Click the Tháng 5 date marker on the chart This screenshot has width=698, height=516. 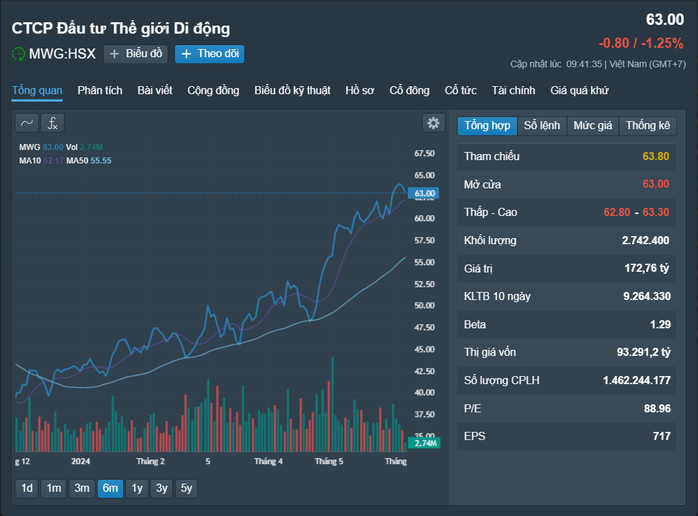(x=329, y=461)
